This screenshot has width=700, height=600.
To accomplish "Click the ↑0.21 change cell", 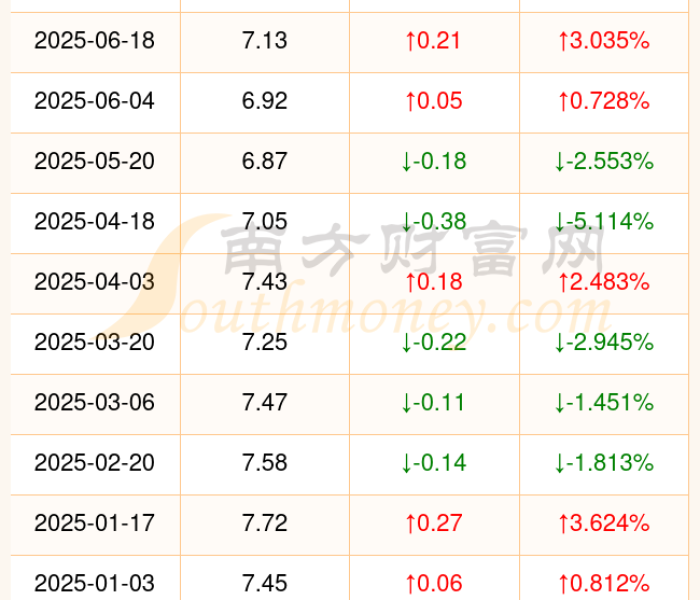I will coord(434,41).
